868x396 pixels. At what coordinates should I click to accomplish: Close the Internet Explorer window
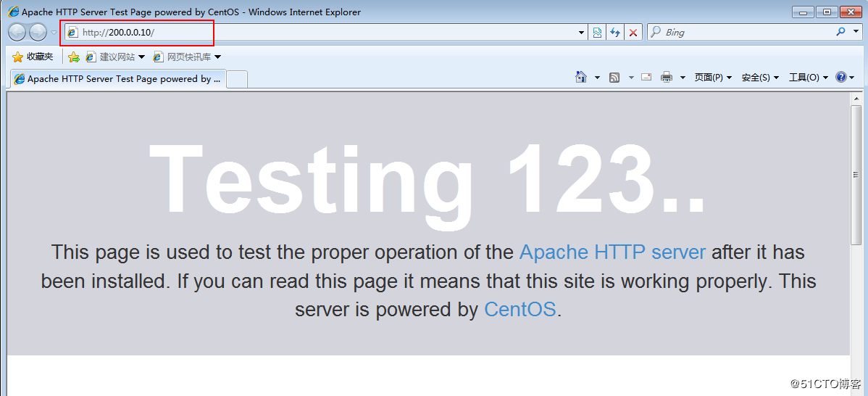coord(851,12)
